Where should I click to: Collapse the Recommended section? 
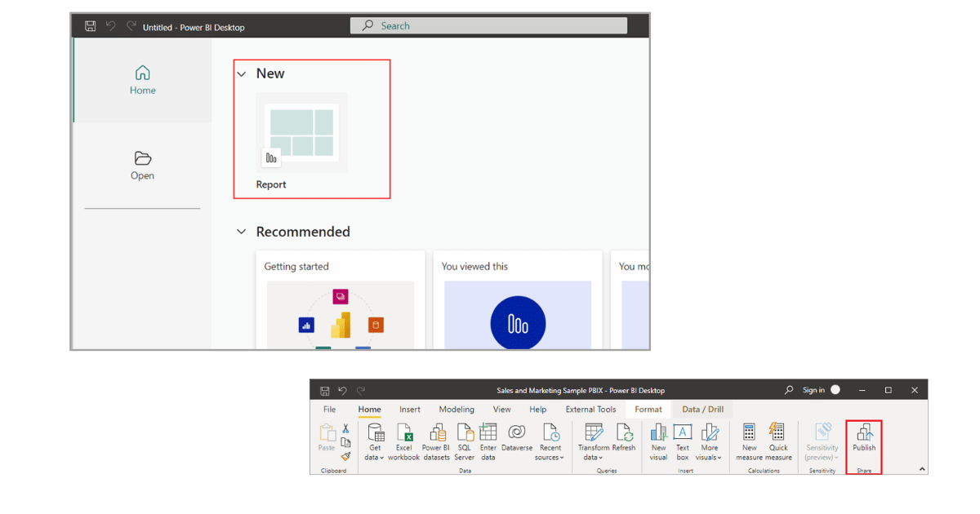[x=241, y=232]
